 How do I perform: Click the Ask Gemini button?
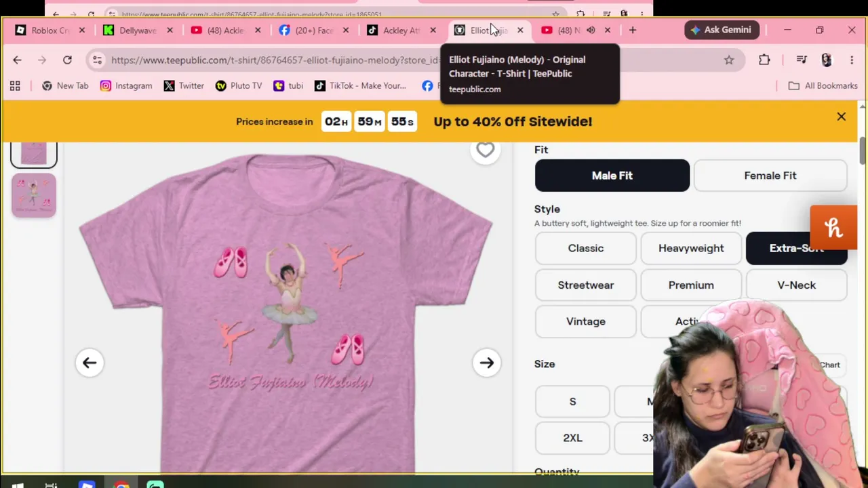(722, 30)
